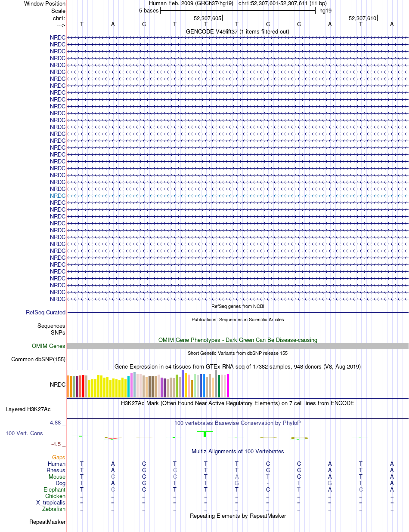409x532 pixels.
Task: Click the OMIM Genes side label
Action: (49, 346)
